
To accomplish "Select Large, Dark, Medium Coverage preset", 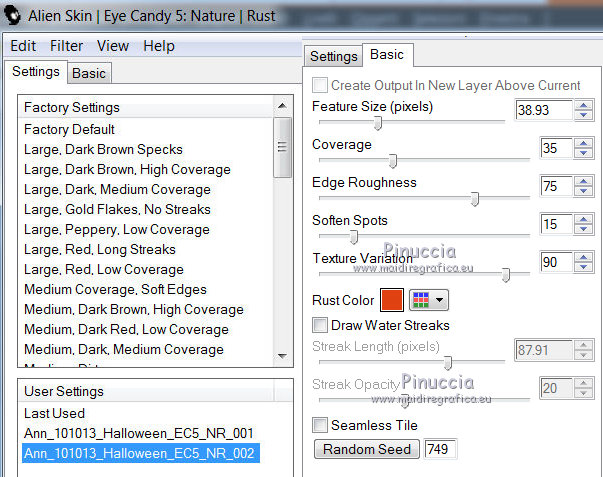I will (117, 189).
